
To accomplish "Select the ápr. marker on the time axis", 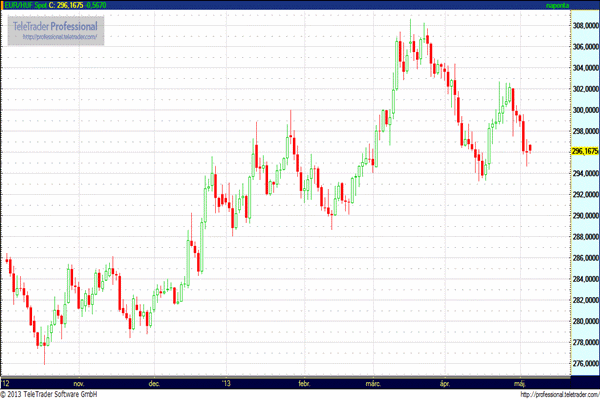I will point(444,383).
